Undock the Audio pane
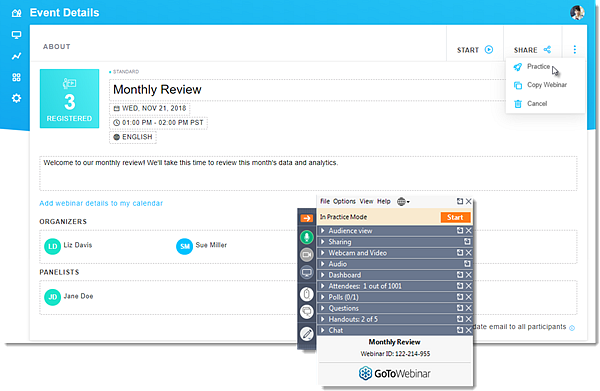 tap(467, 264)
